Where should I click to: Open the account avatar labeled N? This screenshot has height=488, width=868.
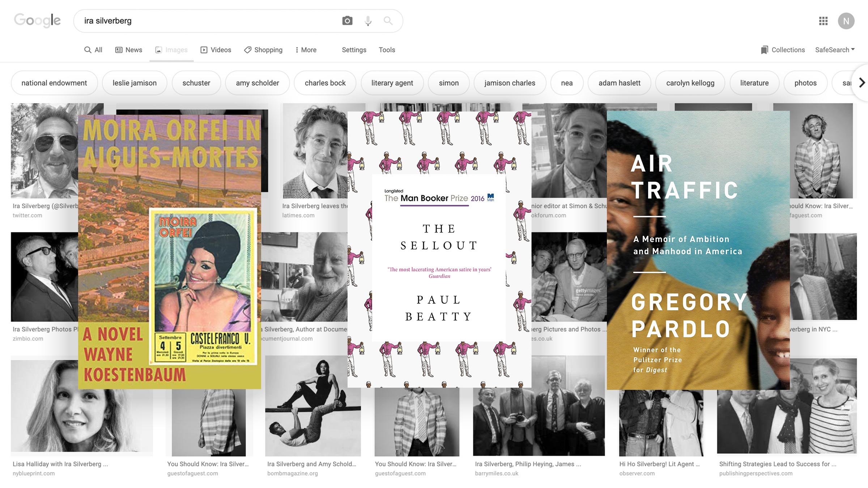tap(846, 21)
